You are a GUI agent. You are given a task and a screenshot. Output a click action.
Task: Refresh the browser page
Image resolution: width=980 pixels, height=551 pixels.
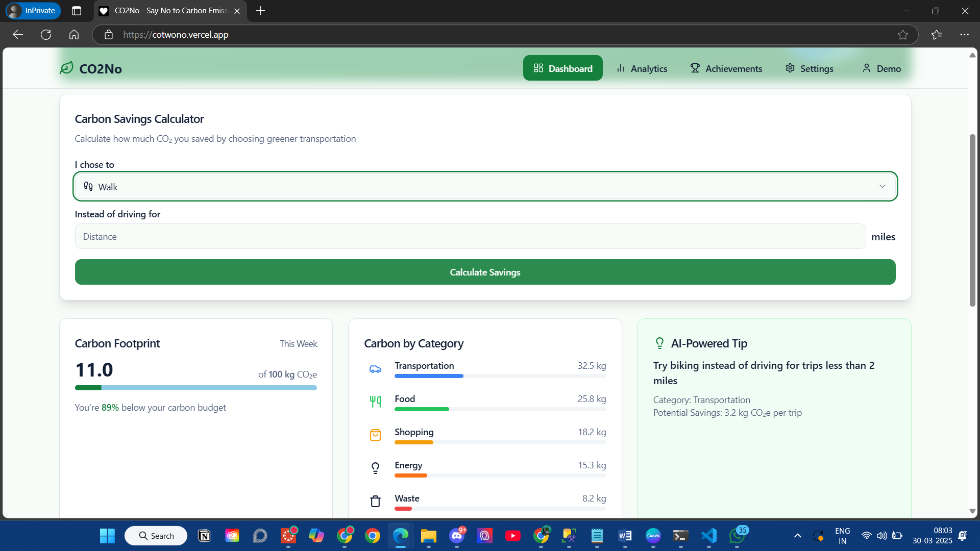tap(46, 35)
